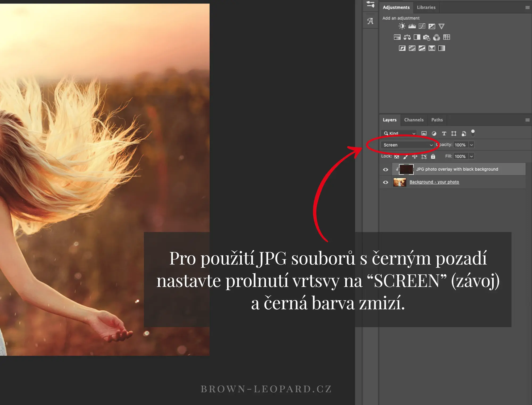Add a Channel Mixer adjustment
The height and width of the screenshot is (405, 532).
437,37
